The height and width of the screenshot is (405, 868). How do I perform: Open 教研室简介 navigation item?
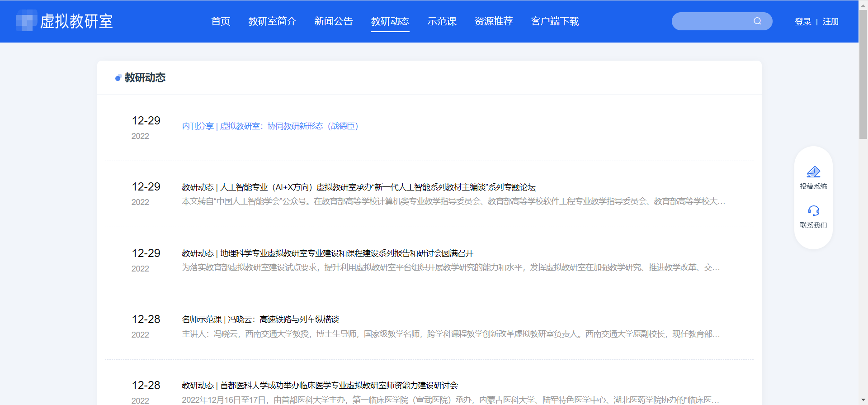pos(272,21)
